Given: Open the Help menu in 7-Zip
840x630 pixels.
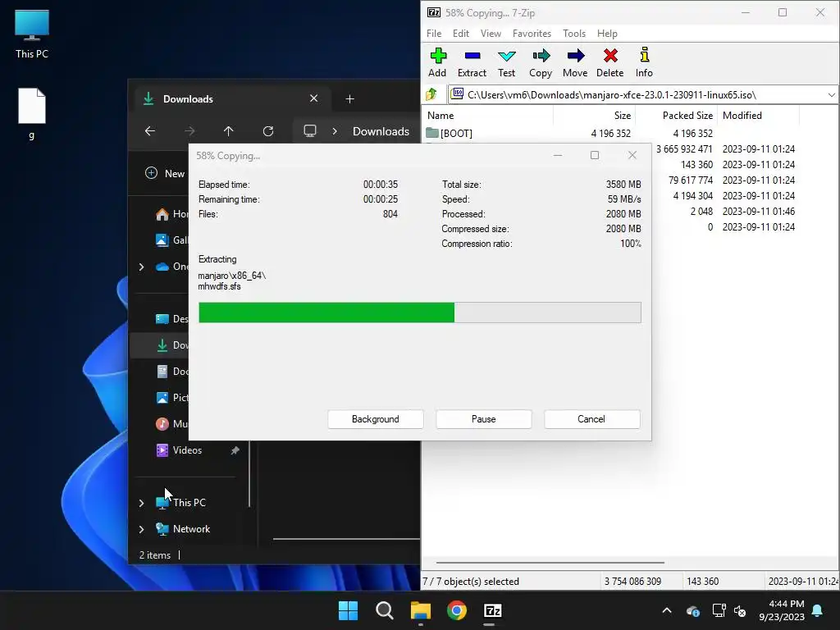Looking at the screenshot, I should (x=608, y=33).
